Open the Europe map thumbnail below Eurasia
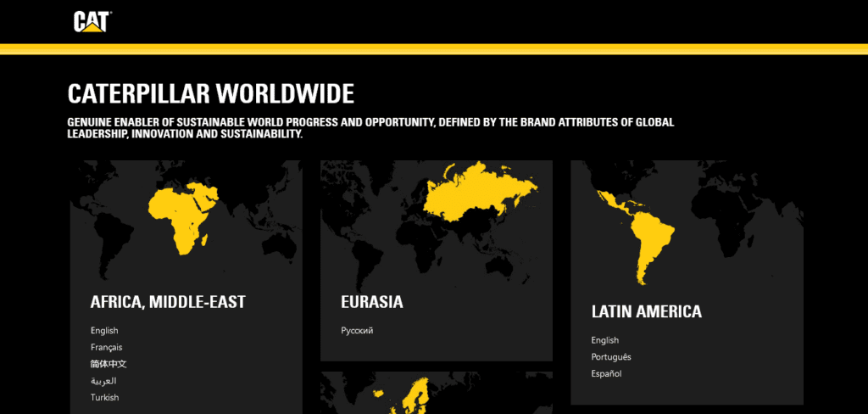 (437, 393)
